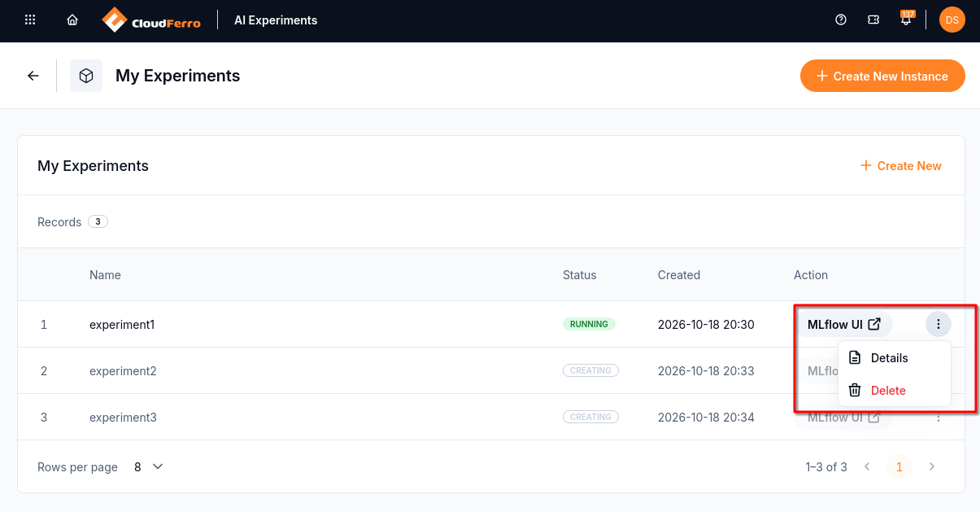Image resolution: width=980 pixels, height=512 pixels.
Task: Click the CREATING badge for experiment3
Action: coord(590,417)
